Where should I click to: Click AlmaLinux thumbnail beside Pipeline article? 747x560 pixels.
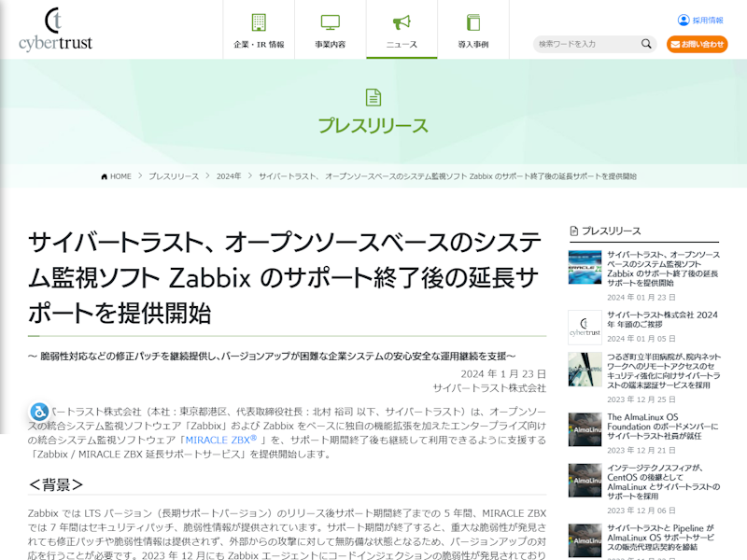pyautogui.click(x=585, y=540)
